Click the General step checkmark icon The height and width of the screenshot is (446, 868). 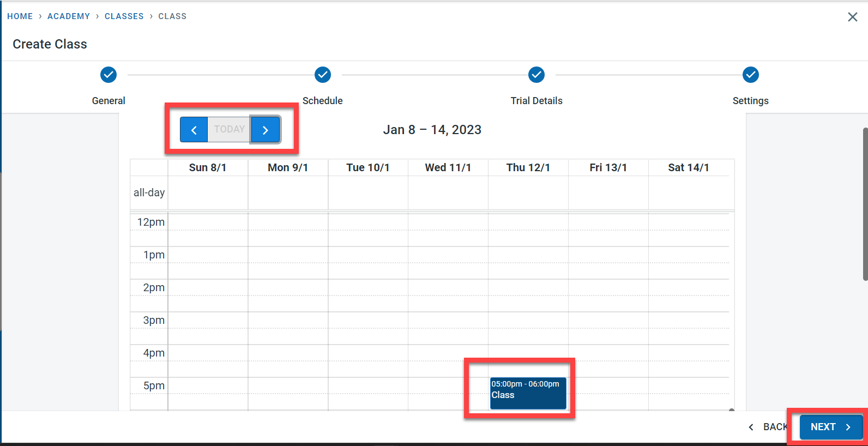click(108, 75)
